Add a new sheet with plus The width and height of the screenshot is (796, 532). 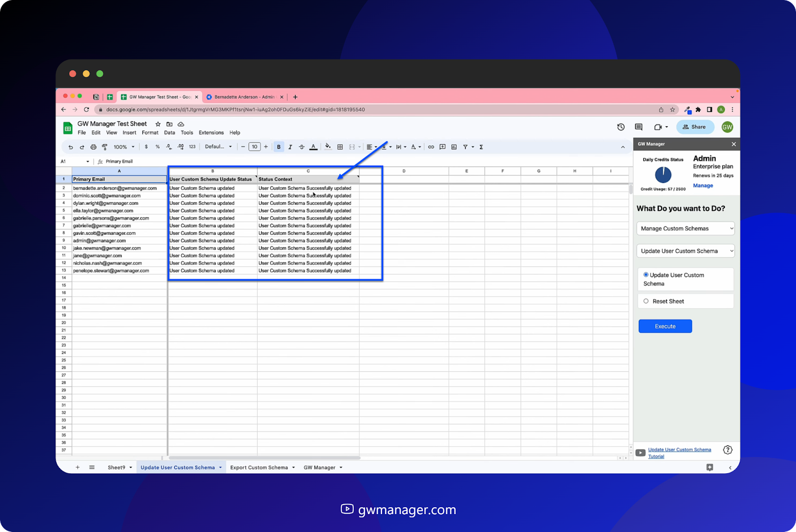pyautogui.click(x=78, y=467)
